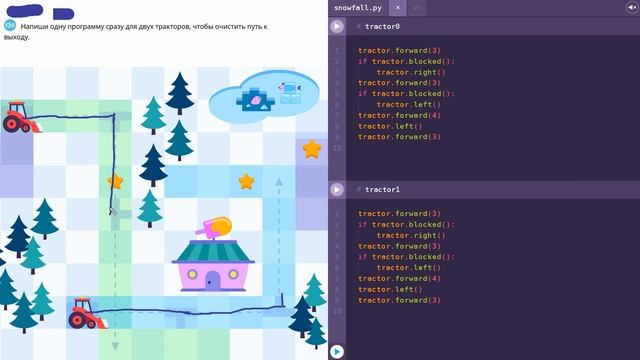Click the first if tractor.blocked() line in tractor1

[x=406, y=225]
